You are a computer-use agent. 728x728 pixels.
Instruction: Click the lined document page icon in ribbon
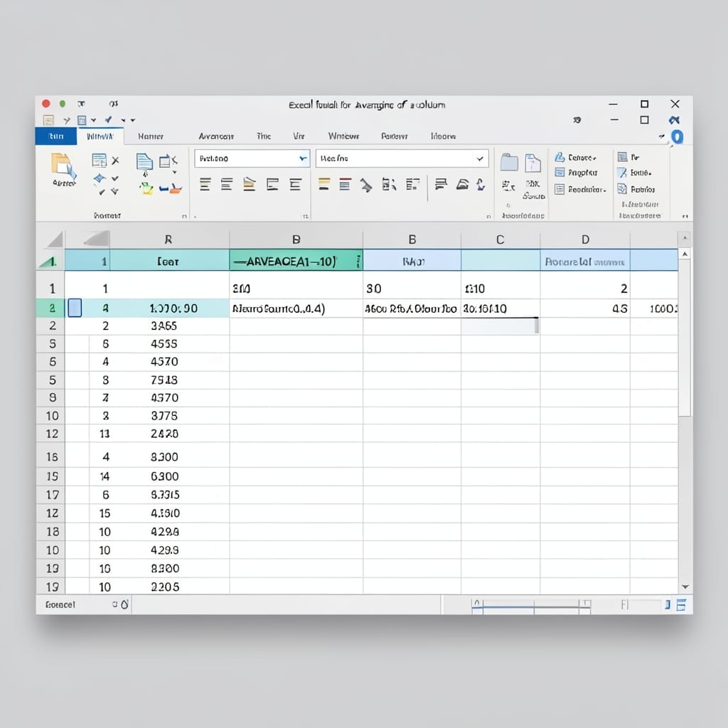point(144,161)
